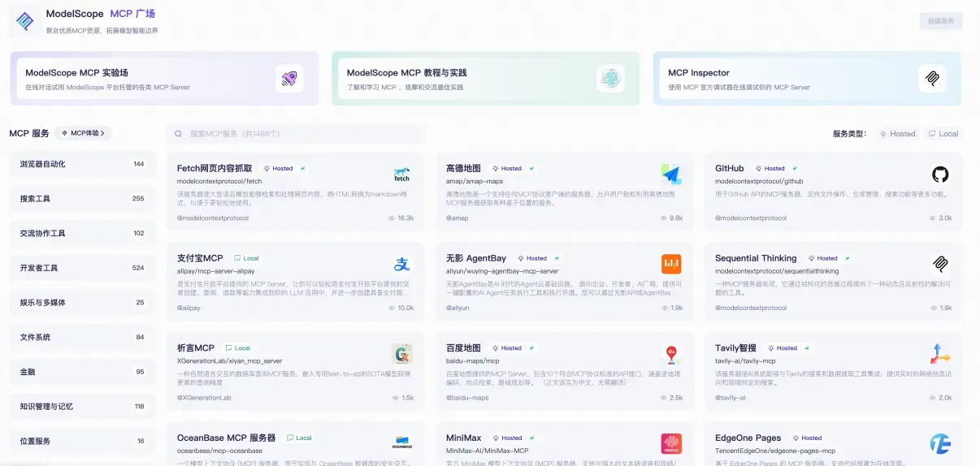Click the Hosted tag on EdgeOne Pages card
Screen dimensions: 980x466
point(807,438)
